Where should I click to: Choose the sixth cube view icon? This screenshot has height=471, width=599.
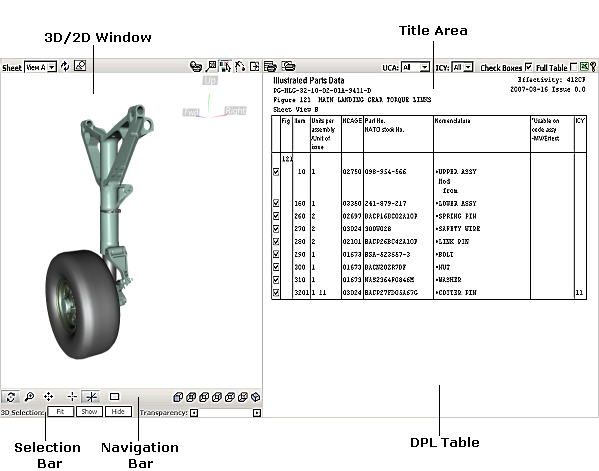click(x=243, y=397)
